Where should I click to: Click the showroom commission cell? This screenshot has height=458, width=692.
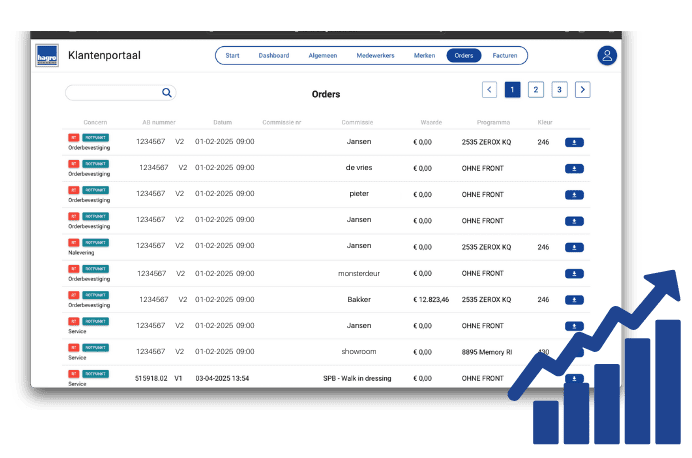coord(359,352)
